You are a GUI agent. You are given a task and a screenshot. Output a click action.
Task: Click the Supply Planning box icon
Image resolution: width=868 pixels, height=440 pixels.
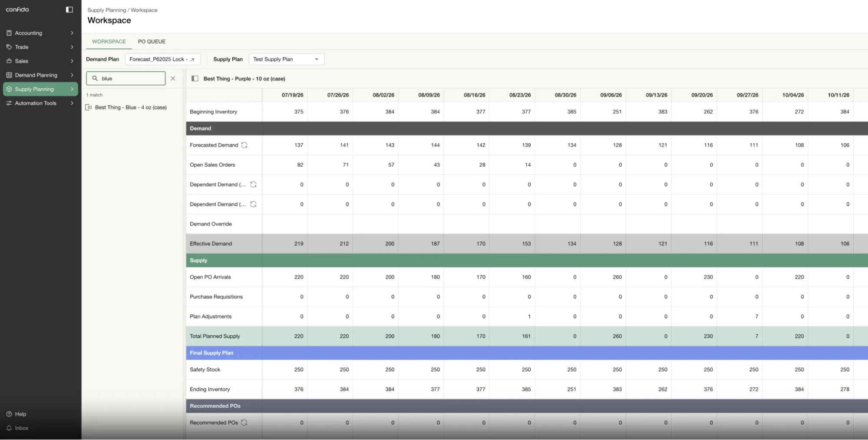click(x=9, y=89)
